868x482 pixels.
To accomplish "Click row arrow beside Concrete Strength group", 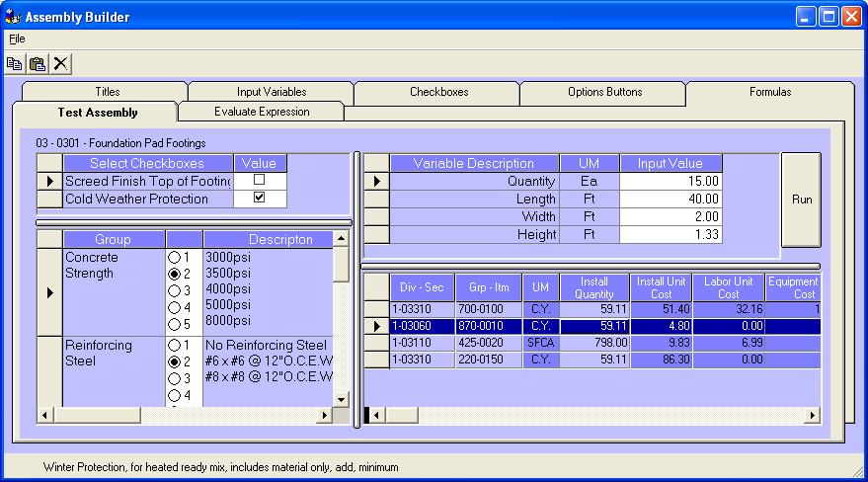I will click(49, 292).
